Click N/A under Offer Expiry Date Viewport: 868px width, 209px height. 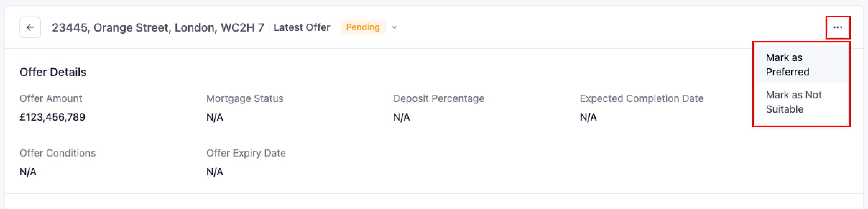tap(215, 172)
